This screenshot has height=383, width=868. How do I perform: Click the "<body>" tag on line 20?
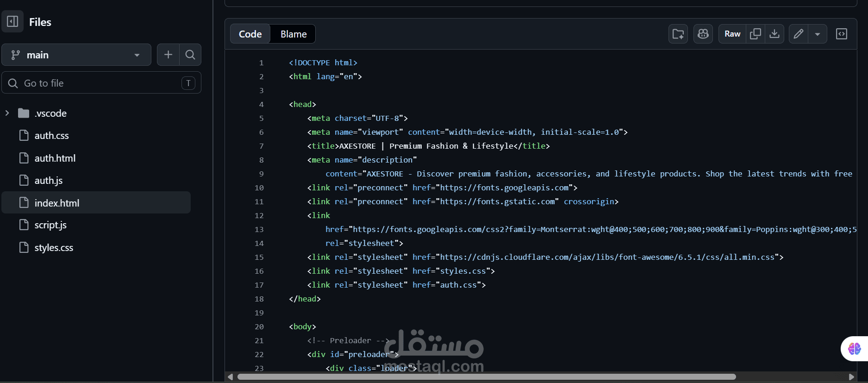pyautogui.click(x=302, y=326)
